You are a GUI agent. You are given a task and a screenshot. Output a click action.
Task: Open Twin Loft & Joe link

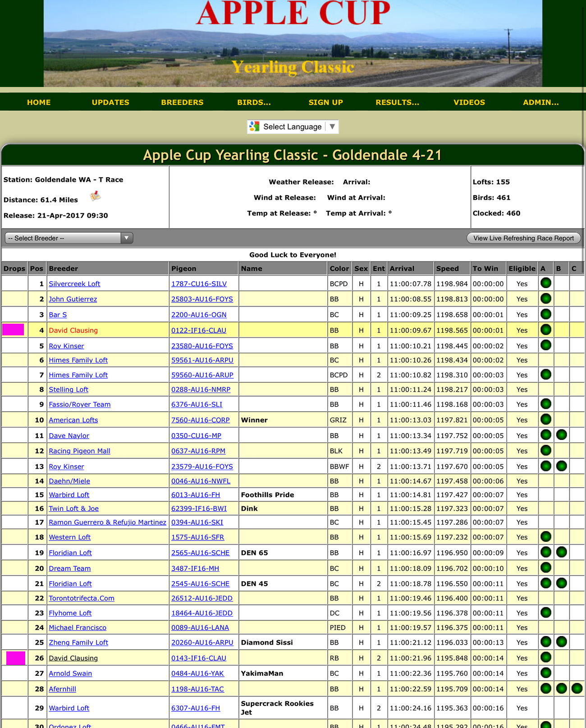pyautogui.click(x=73, y=508)
